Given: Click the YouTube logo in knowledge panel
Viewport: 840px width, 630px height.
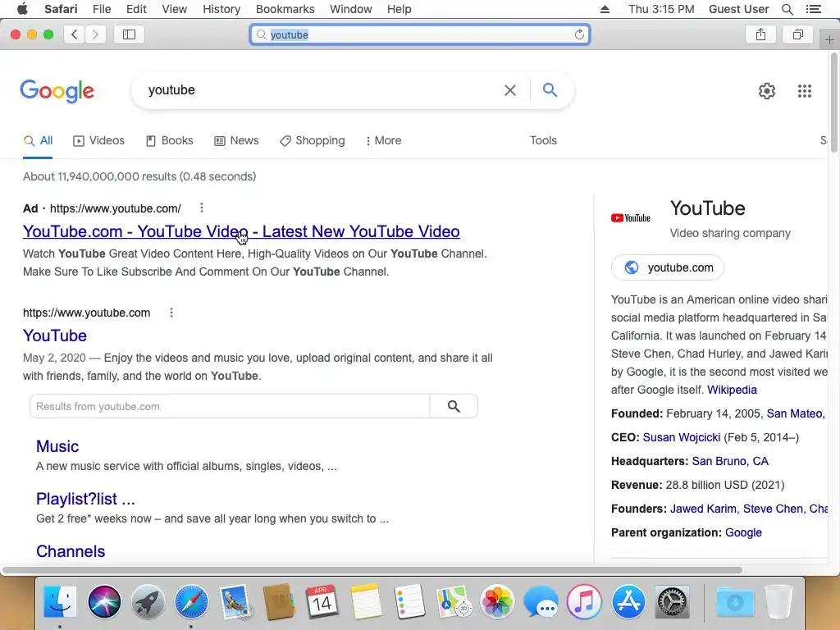Looking at the screenshot, I should coord(631,218).
